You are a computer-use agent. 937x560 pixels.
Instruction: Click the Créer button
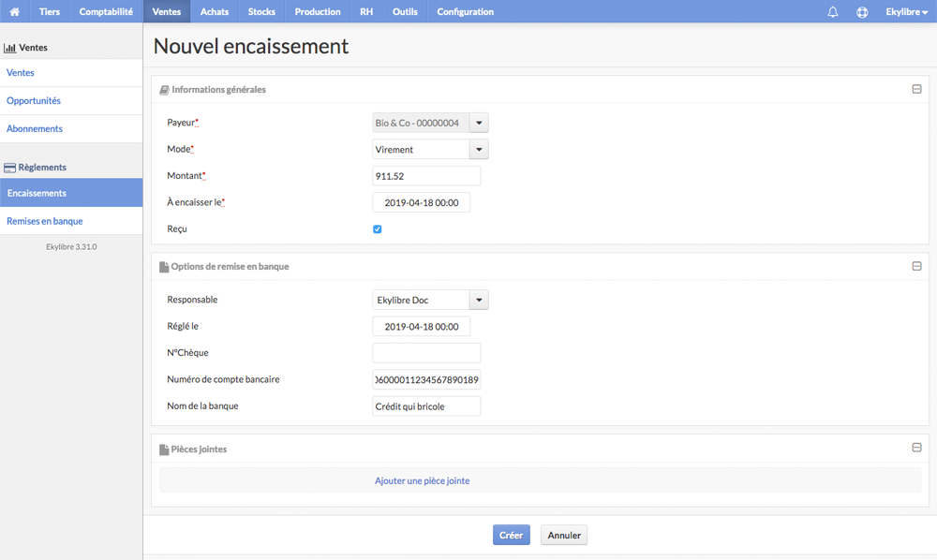(x=511, y=535)
